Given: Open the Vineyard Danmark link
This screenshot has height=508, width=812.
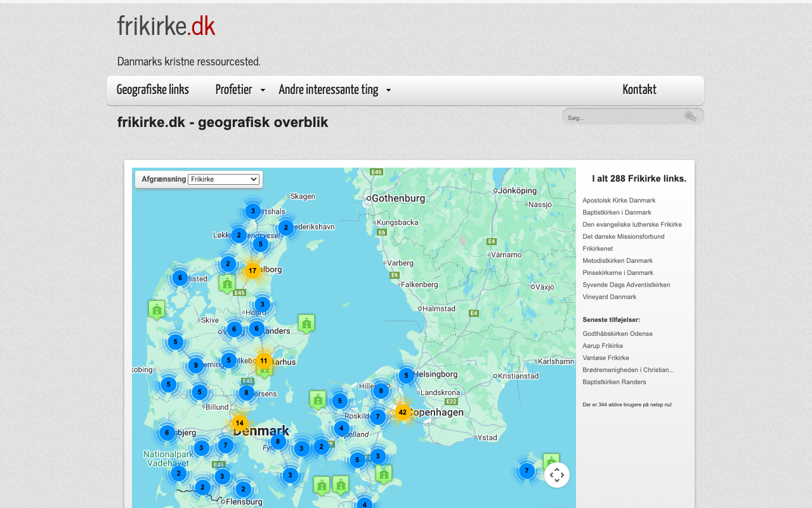Looking at the screenshot, I should pyautogui.click(x=609, y=297).
